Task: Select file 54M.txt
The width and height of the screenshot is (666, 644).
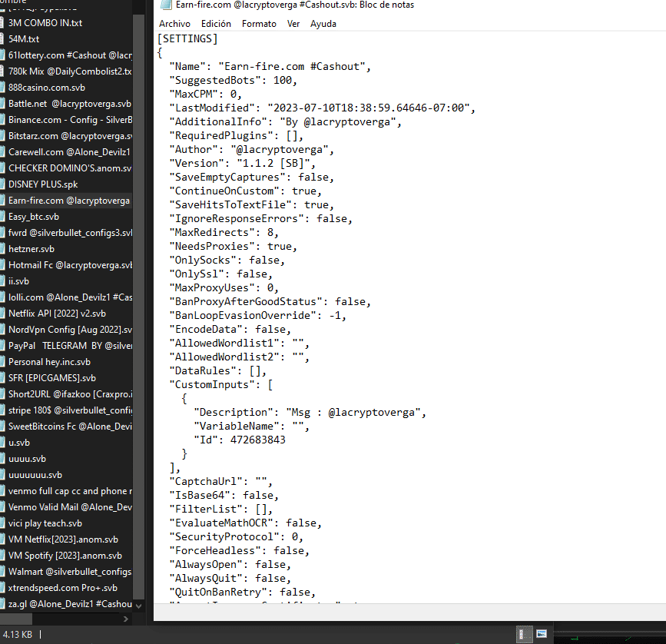Action: [x=66, y=39]
